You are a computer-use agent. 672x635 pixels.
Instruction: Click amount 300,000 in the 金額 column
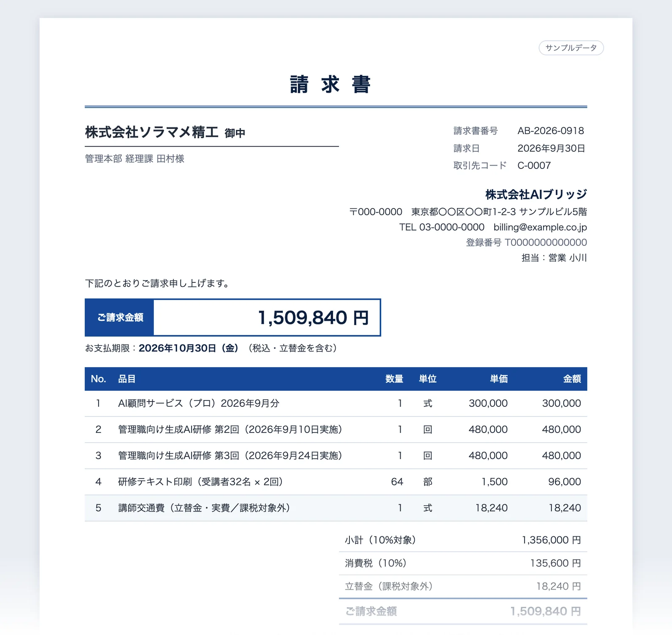point(562,403)
